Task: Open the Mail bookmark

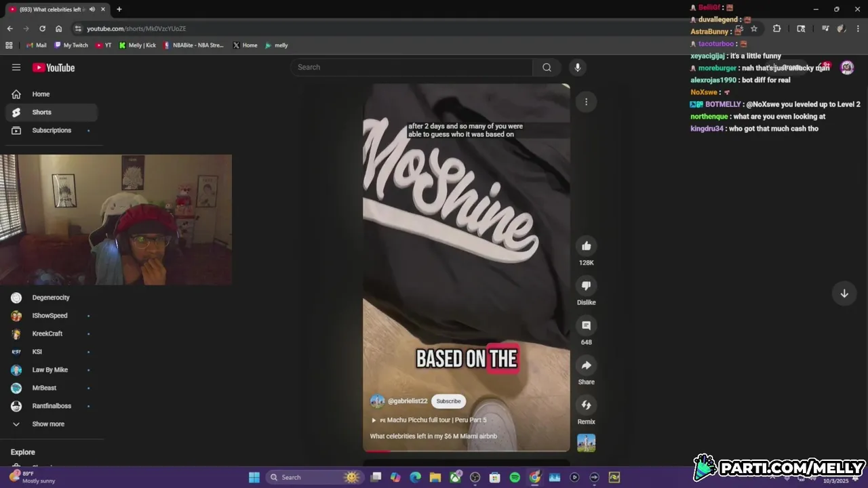Action: (x=36, y=45)
